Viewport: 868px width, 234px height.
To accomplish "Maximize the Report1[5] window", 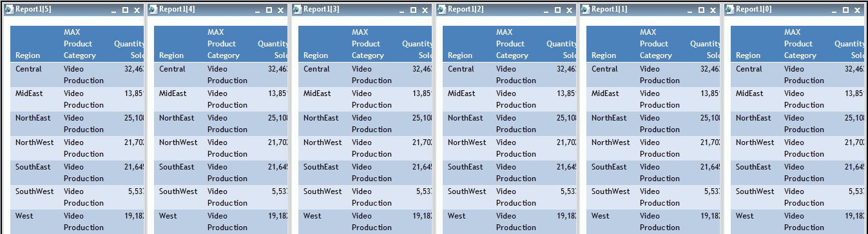I will click(x=125, y=10).
